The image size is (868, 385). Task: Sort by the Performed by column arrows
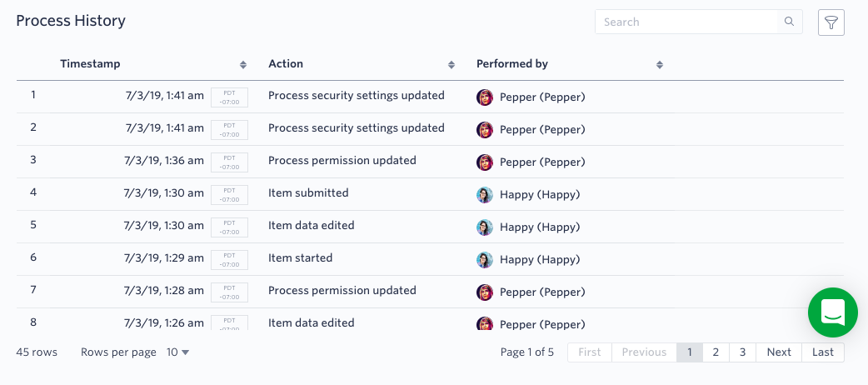pos(659,65)
